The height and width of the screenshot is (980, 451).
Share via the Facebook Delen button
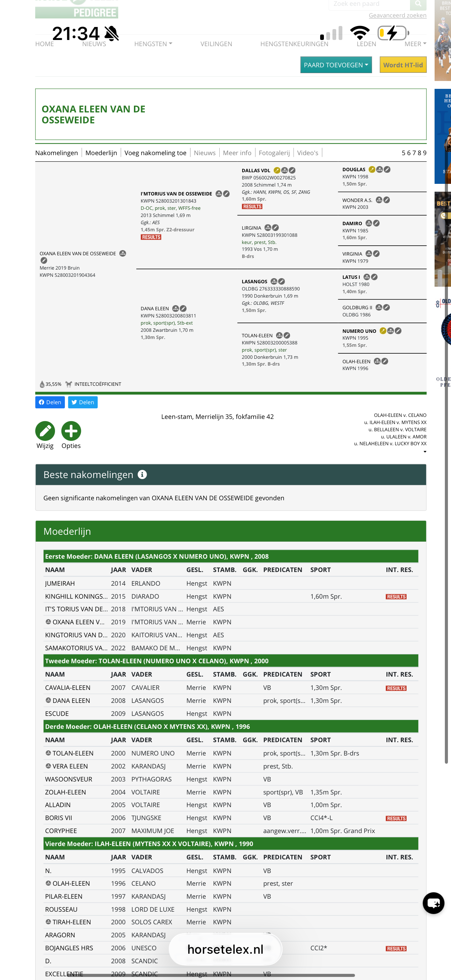(x=50, y=402)
